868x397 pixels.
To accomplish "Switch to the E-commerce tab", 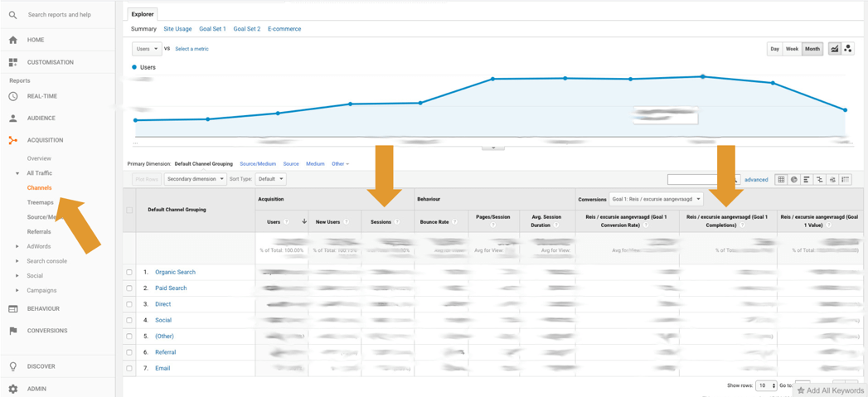I will tap(284, 29).
